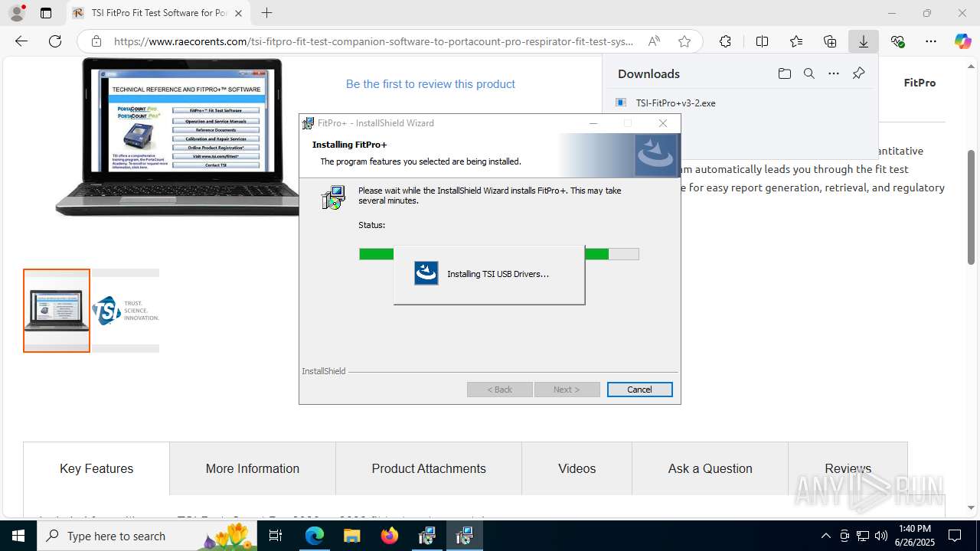Cancel the FitPro+ installation

point(639,390)
